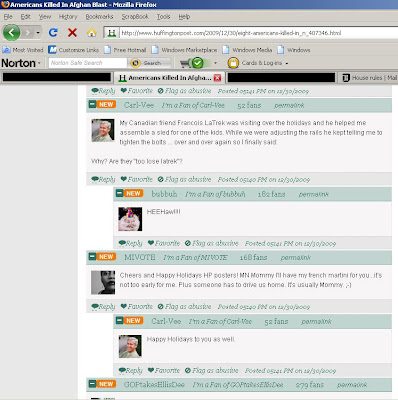The height and width of the screenshot is (400, 398).
Task: Collapse bubbuh's HEEHaw comment
Action: click(x=119, y=193)
